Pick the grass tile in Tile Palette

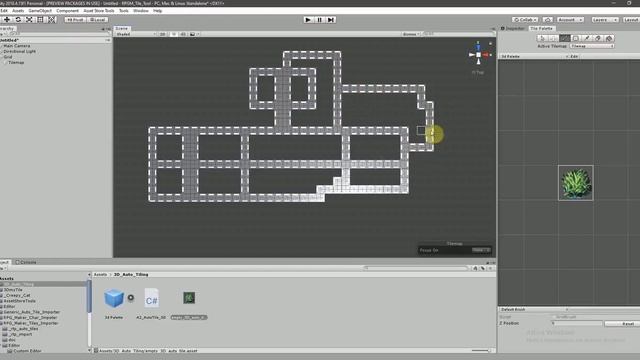point(576,183)
